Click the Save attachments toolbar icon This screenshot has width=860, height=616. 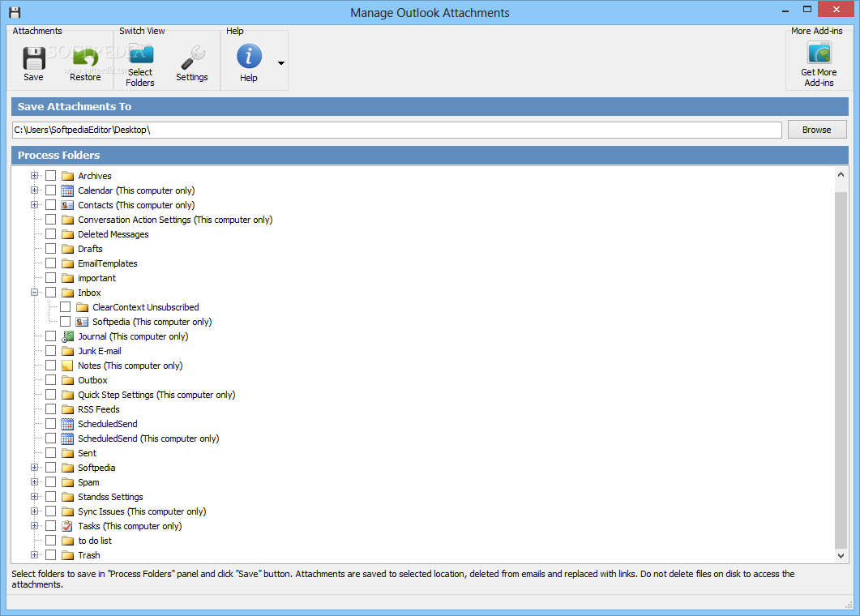point(33,58)
